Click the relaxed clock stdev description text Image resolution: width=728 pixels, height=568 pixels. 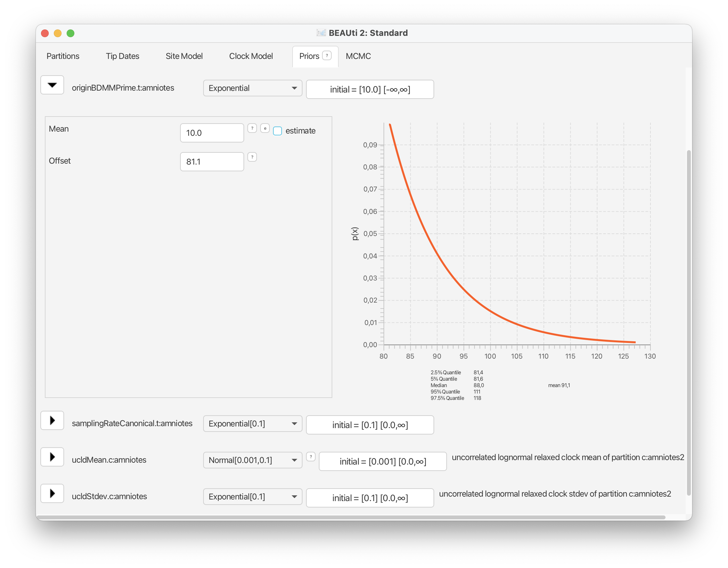pos(555,494)
